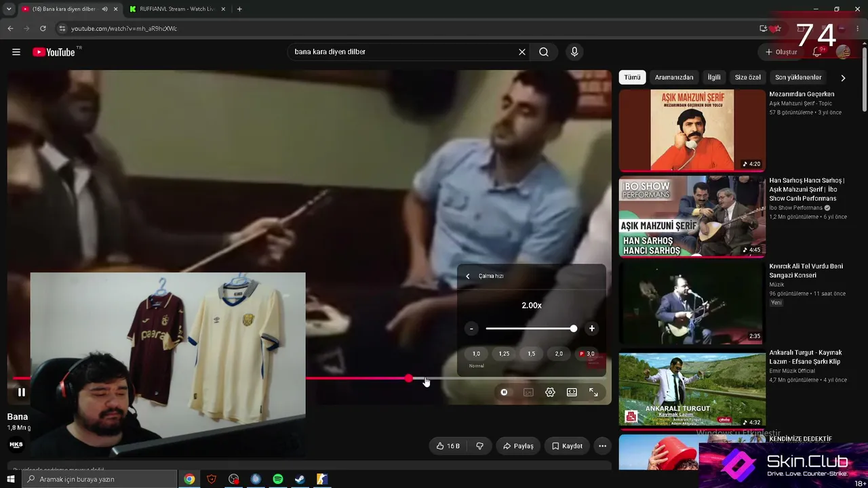
Task: Select the Son yüklenenler filter chip
Action: point(798,77)
